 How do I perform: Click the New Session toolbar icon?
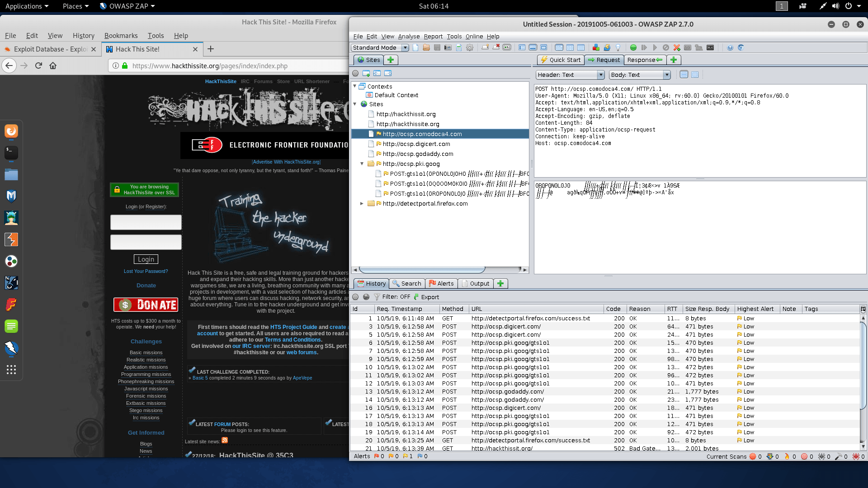(415, 47)
